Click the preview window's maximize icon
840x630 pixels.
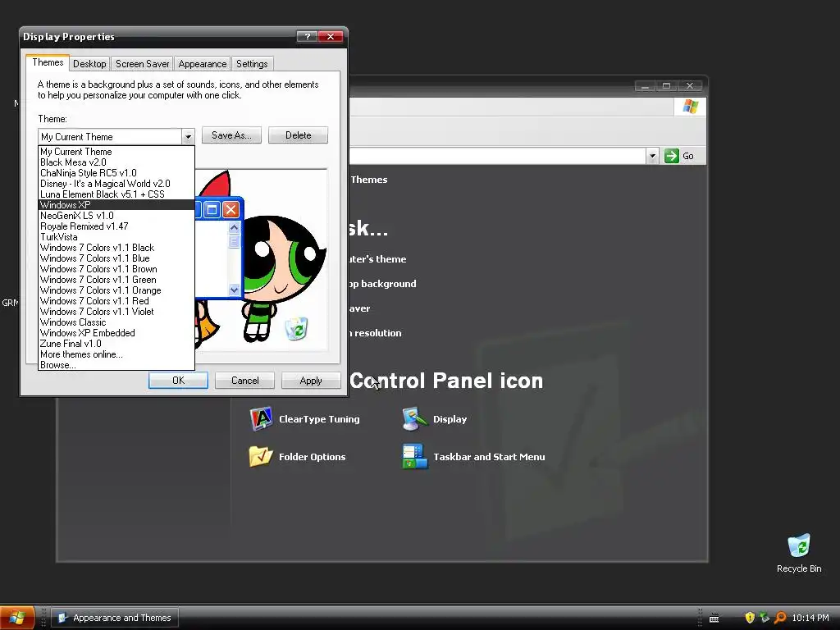(212, 209)
